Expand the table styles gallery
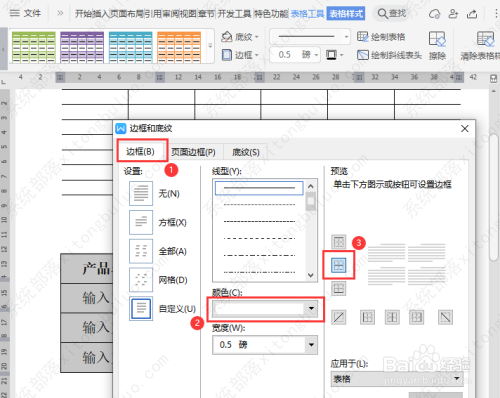 [x=210, y=46]
